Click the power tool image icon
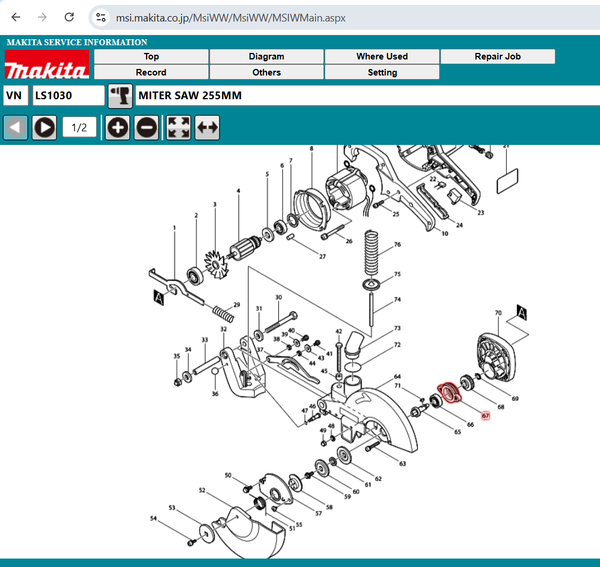This screenshot has width=600, height=567. tap(120, 95)
